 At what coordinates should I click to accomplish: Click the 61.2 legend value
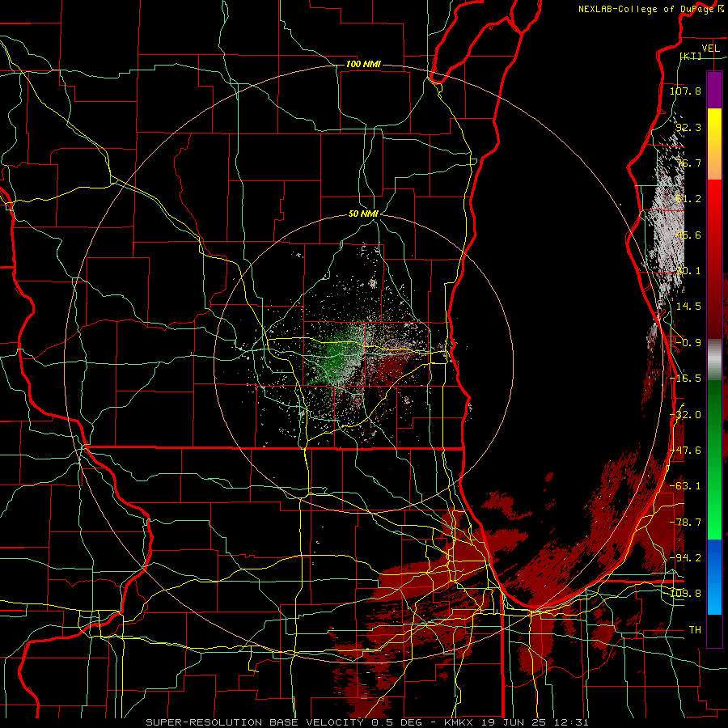688,199
